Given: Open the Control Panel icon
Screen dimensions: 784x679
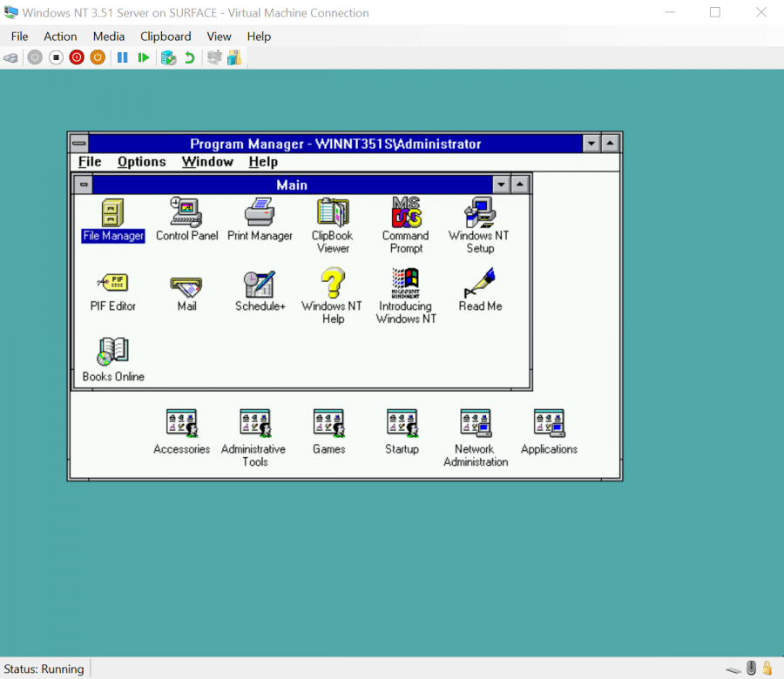Looking at the screenshot, I should (x=186, y=213).
